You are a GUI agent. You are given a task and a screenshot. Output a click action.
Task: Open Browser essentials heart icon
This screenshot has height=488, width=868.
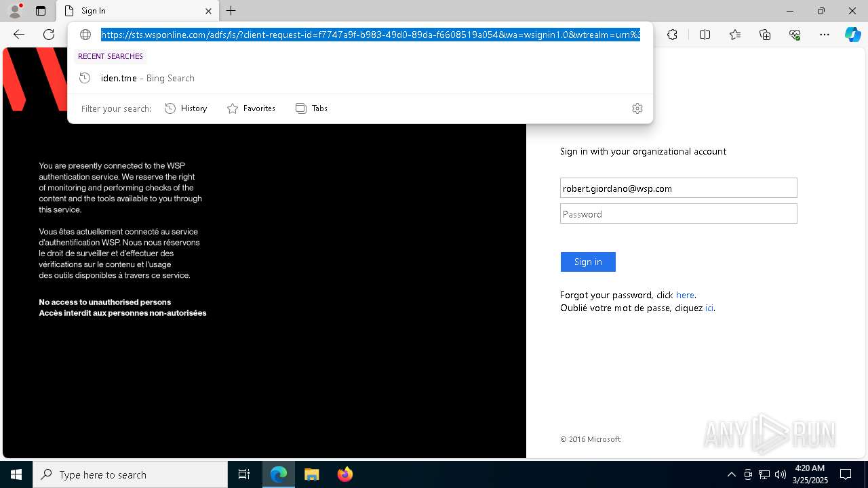pyautogui.click(x=795, y=35)
